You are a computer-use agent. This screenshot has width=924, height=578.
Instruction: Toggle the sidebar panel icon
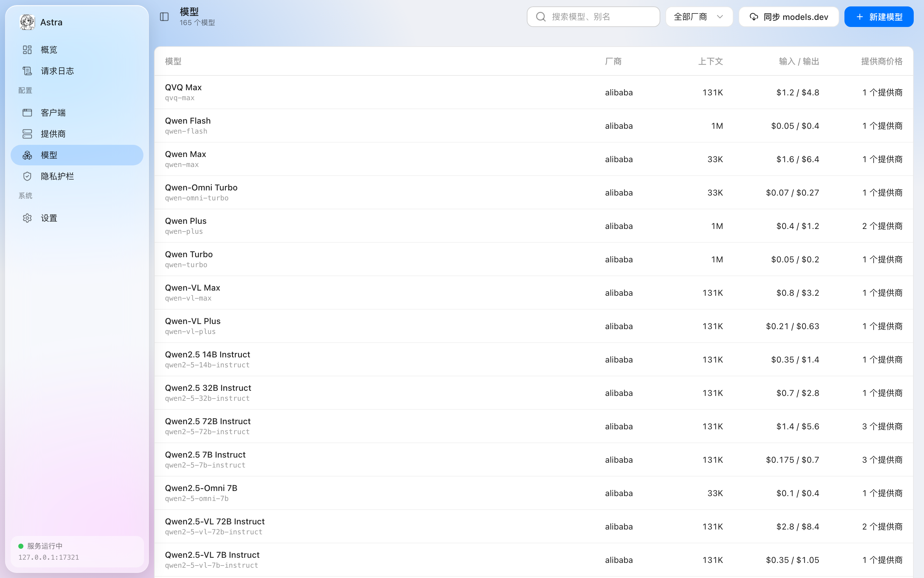[x=164, y=17]
